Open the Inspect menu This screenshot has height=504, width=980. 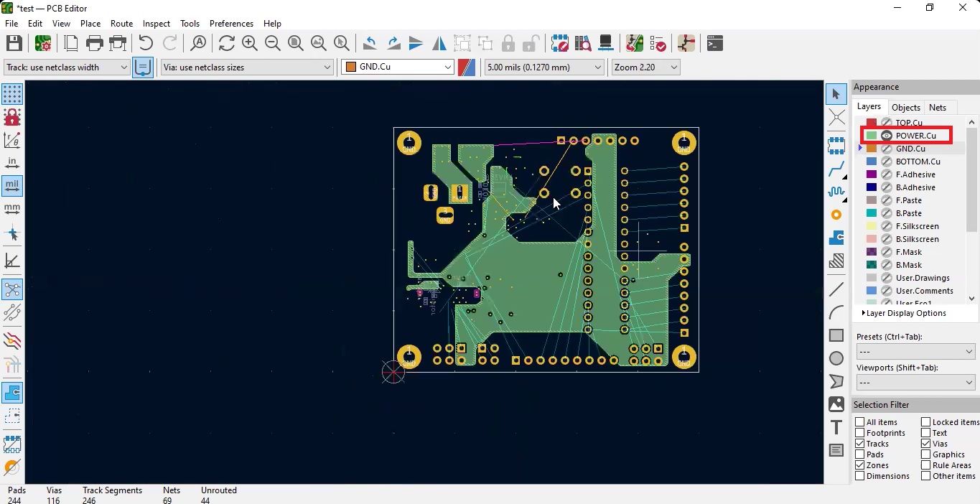coord(157,24)
